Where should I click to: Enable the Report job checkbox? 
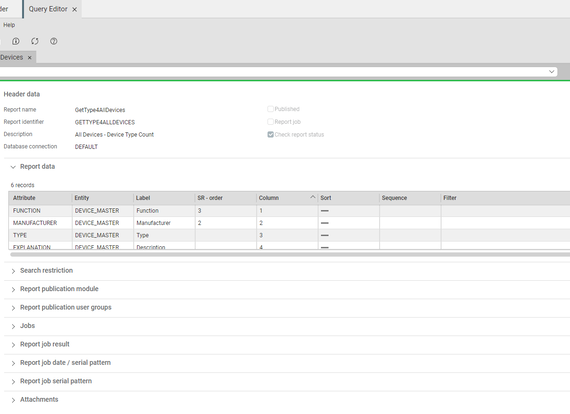270,122
